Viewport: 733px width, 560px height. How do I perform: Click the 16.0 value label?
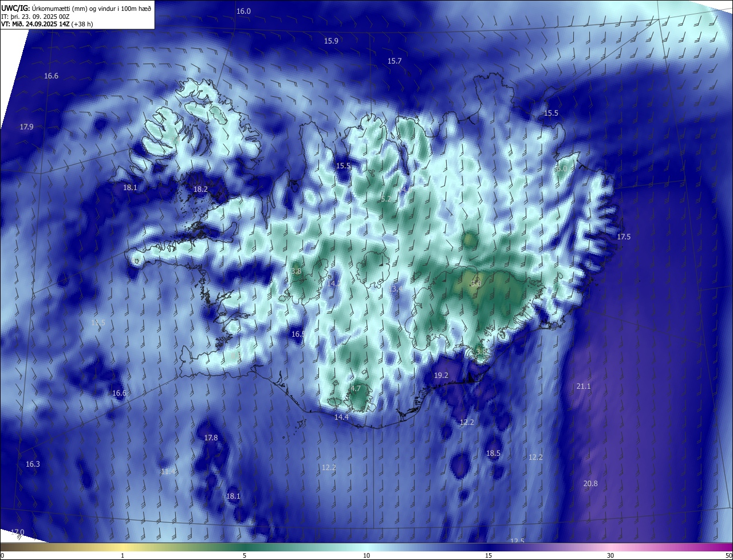click(x=243, y=11)
